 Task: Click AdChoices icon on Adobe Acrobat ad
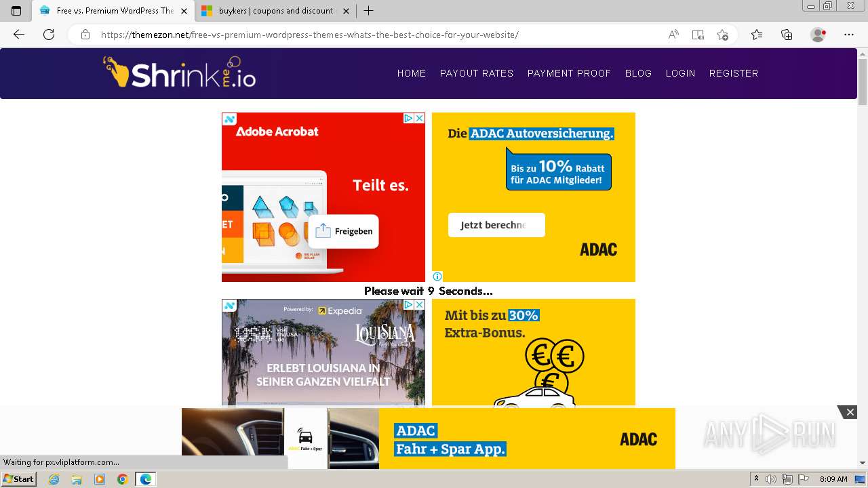408,119
